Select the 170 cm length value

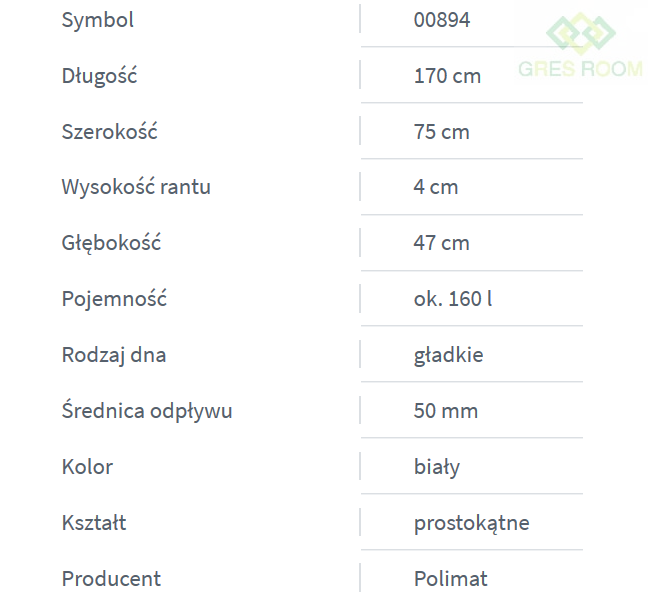coord(447,76)
